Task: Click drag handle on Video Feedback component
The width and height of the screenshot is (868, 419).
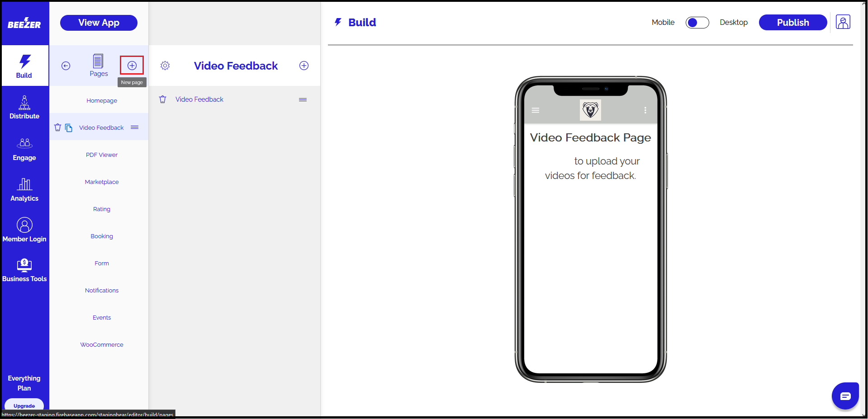Action: [x=303, y=99]
